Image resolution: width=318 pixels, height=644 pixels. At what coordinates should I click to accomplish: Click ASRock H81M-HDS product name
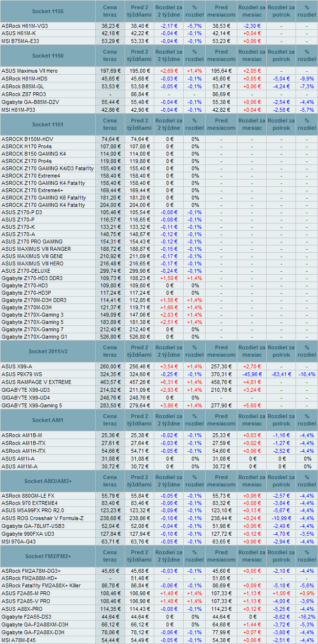point(24,79)
